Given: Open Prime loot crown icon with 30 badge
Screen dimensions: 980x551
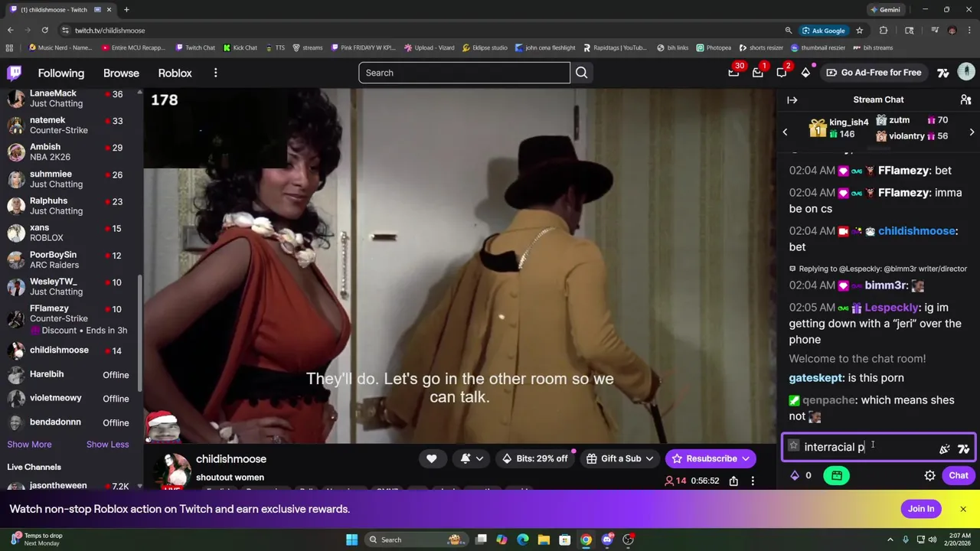Looking at the screenshot, I should (733, 73).
